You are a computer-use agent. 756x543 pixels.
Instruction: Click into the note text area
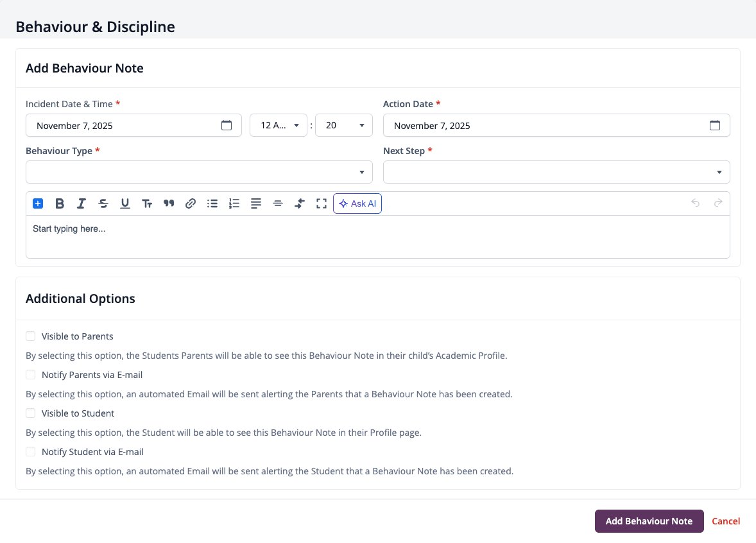click(x=377, y=237)
